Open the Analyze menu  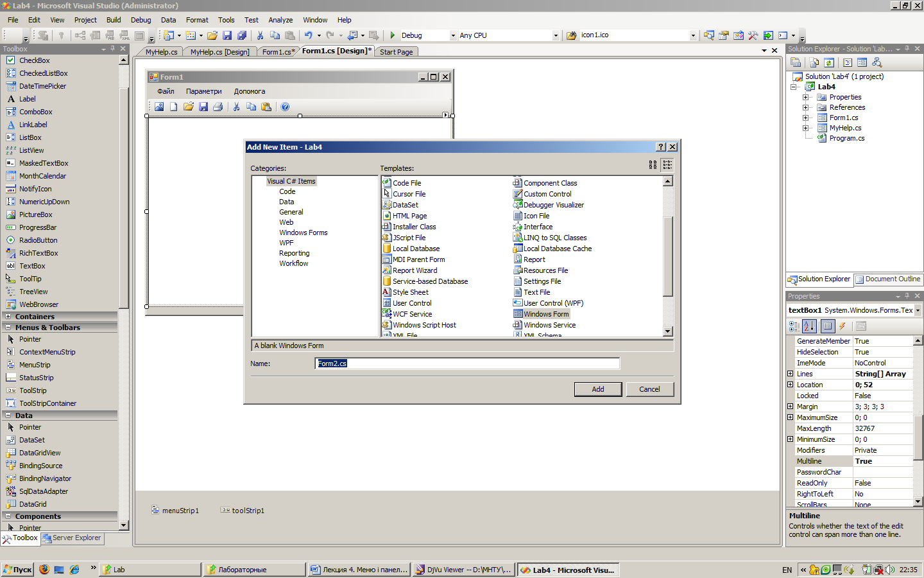tap(280, 20)
